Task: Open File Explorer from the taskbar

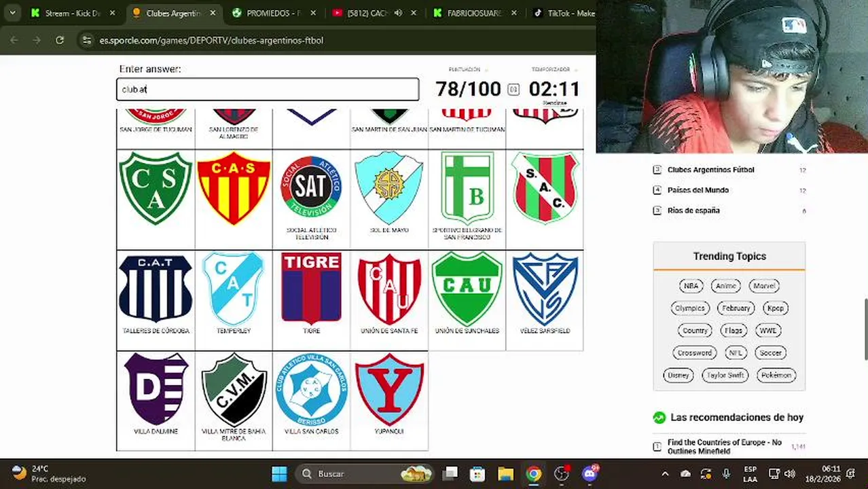Action: pos(505,474)
